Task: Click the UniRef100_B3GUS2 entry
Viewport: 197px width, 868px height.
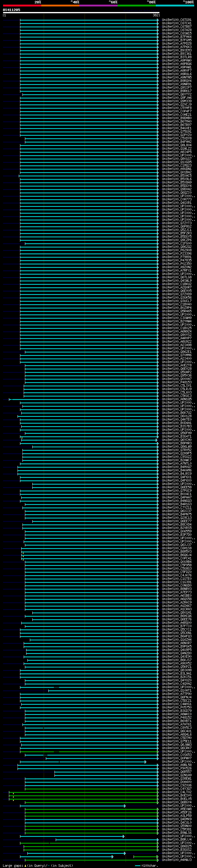Action: 176,850
